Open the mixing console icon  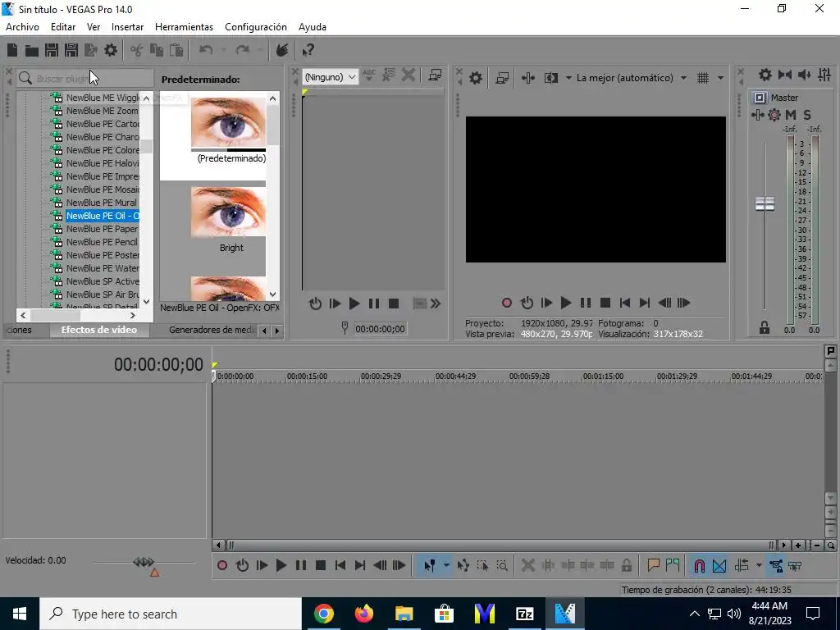pyautogui.click(x=824, y=75)
